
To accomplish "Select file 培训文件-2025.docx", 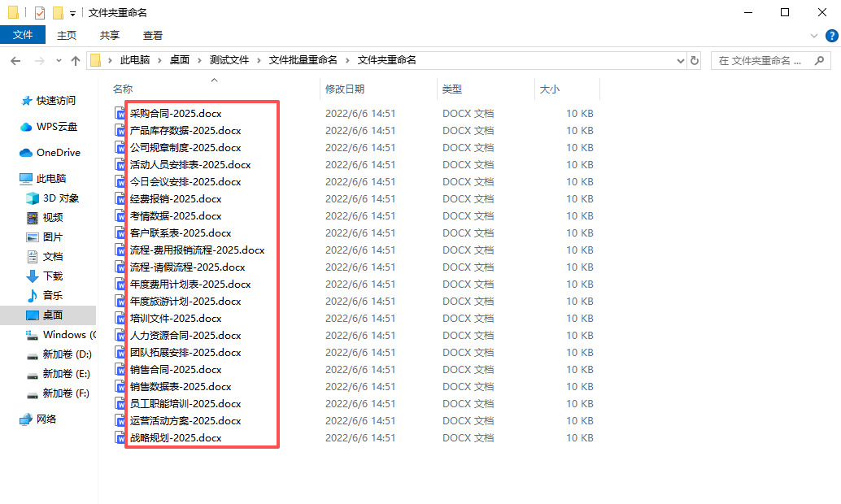I will [176, 319].
